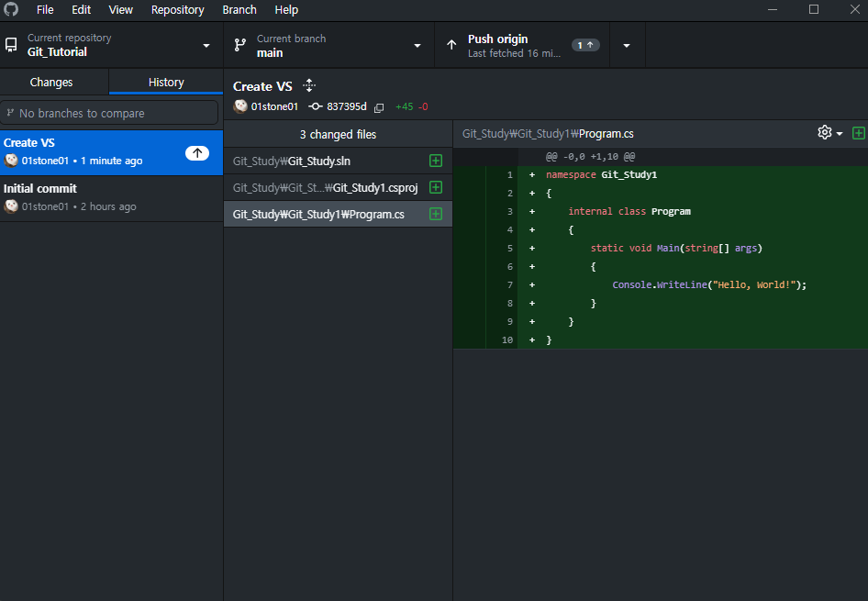
Task: Click the branch fork icon beside main
Action: [240, 45]
